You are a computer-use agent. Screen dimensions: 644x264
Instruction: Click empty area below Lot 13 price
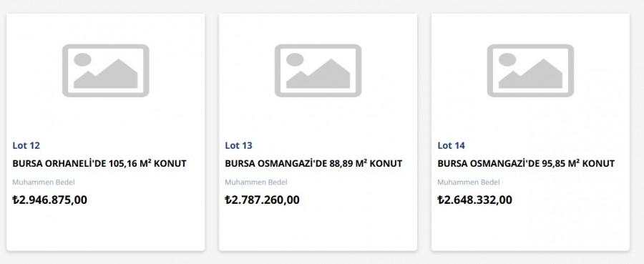pos(318,228)
